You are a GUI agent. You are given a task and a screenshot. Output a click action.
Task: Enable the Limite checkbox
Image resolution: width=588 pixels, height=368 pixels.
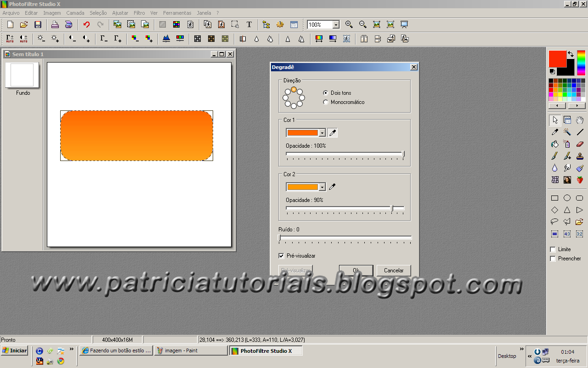coord(553,249)
